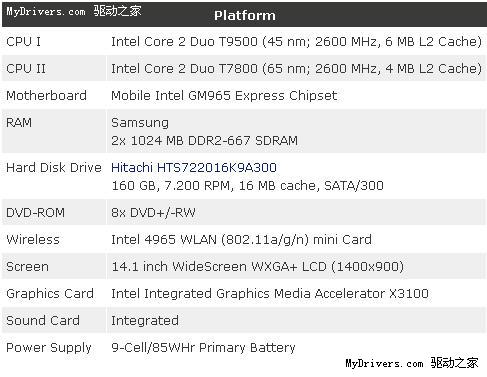
Task: Open the Hitachi HTS722016K9A300 link
Action: click(x=194, y=167)
